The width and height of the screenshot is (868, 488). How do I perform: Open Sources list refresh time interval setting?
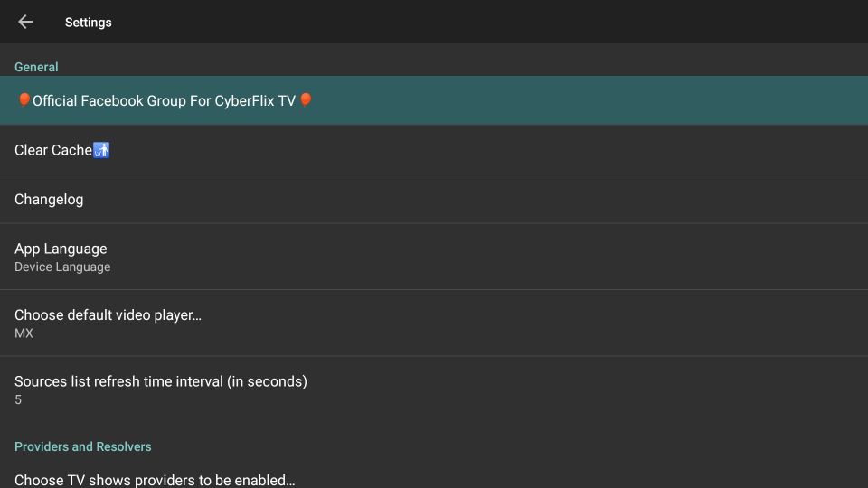[434, 389]
